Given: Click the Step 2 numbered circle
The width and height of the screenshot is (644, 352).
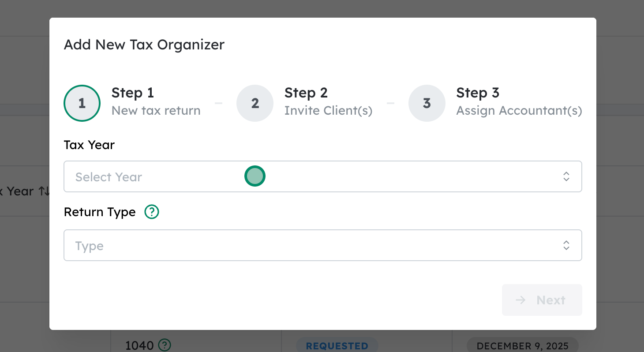Looking at the screenshot, I should coord(255,103).
